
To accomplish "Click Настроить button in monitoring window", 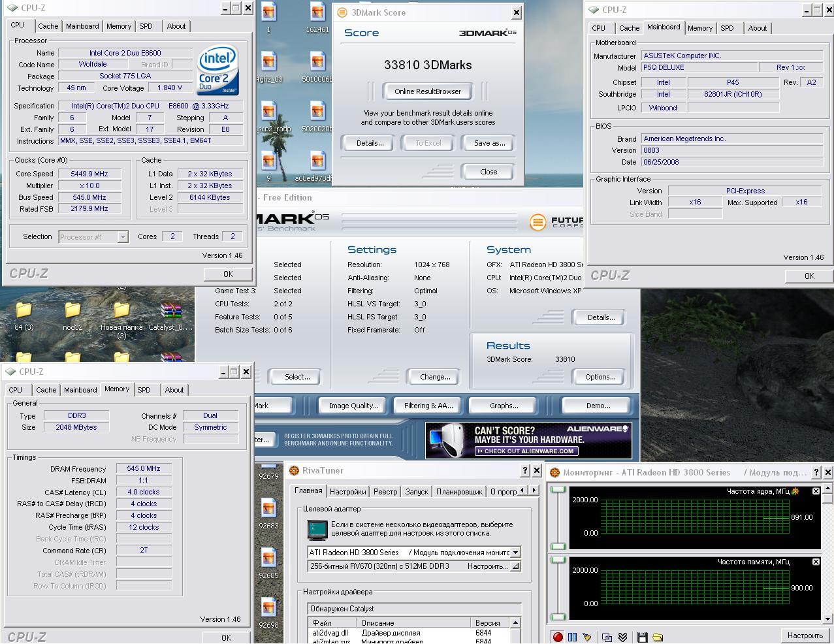I will pyautogui.click(x=805, y=636).
